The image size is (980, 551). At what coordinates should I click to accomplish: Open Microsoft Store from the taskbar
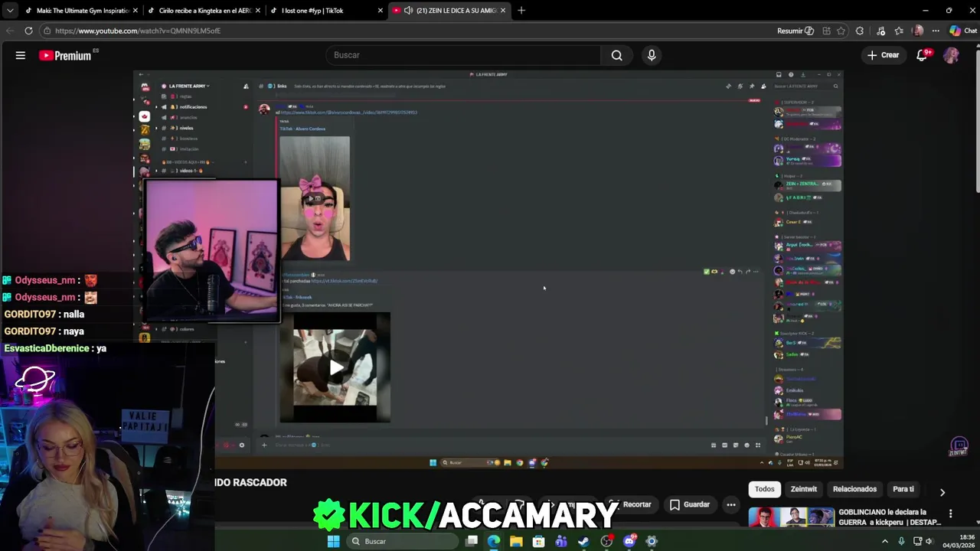539,541
